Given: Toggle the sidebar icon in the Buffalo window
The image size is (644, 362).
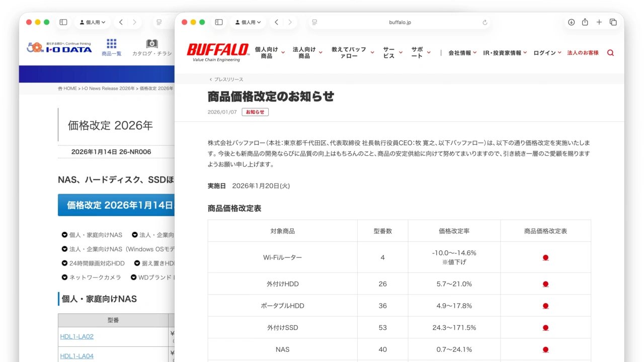Looking at the screenshot, I should (x=218, y=22).
